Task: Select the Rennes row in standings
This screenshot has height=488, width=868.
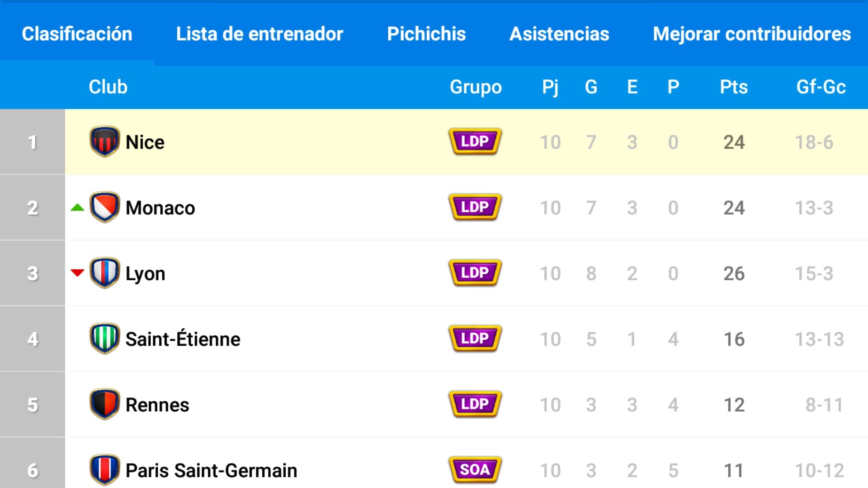Action: click(x=434, y=404)
